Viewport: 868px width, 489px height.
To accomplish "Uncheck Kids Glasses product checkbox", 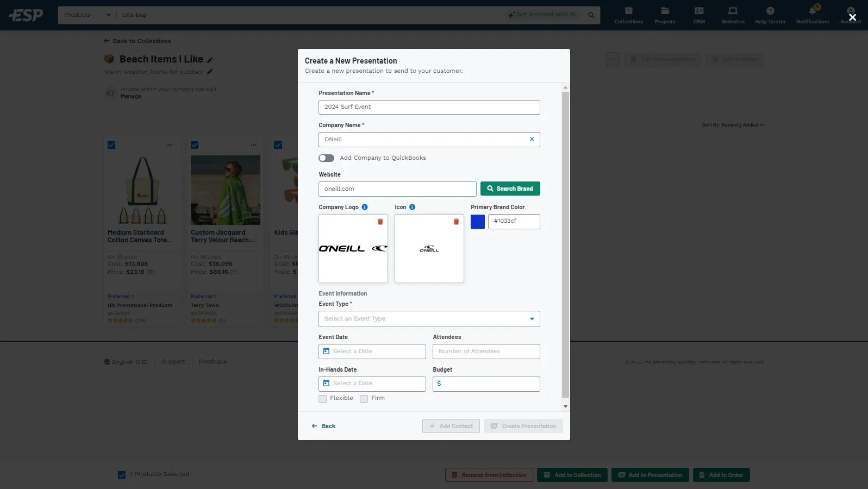I will coord(278,145).
